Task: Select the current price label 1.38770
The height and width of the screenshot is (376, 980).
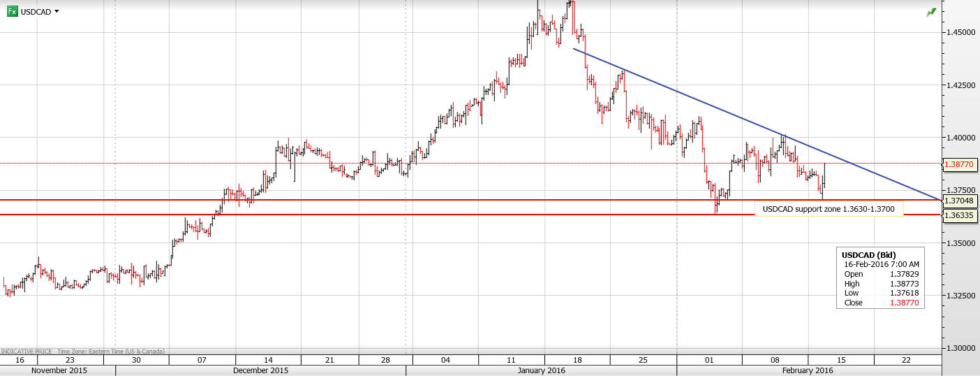Action: pyautogui.click(x=960, y=165)
